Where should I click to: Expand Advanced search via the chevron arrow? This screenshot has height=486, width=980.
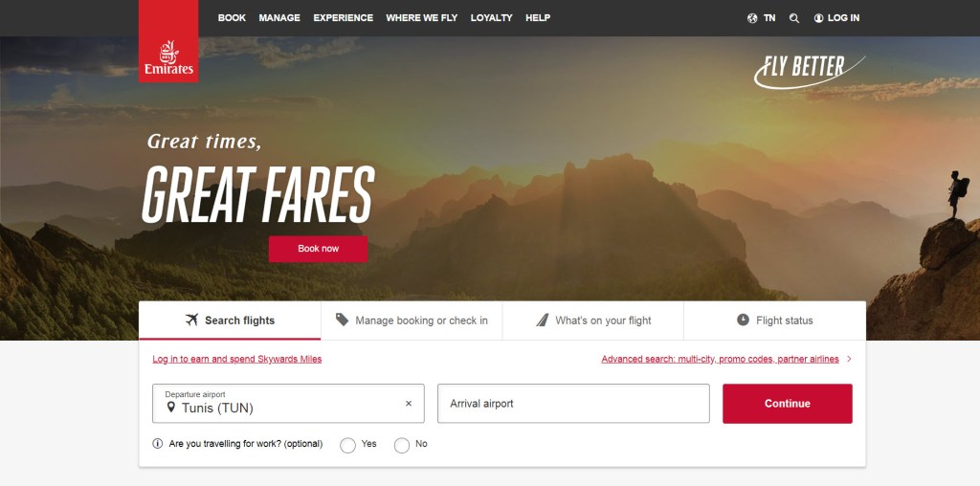pyautogui.click(x=849, y=359)
